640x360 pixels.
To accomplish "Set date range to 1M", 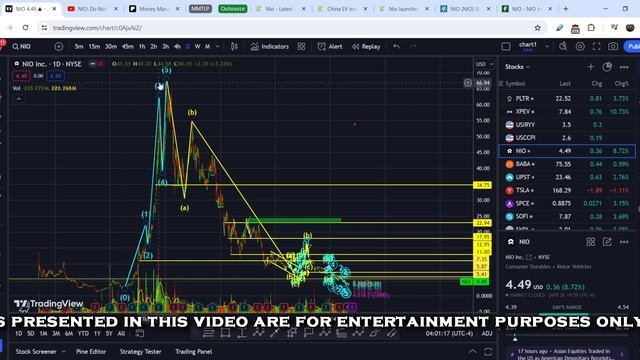I will pos(43,333).
